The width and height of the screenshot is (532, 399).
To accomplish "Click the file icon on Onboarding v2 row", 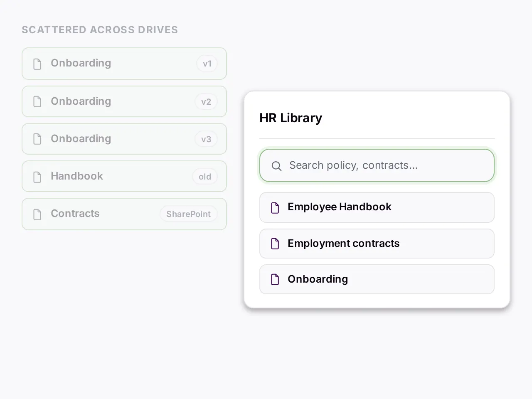I will (x=37, y=102).
